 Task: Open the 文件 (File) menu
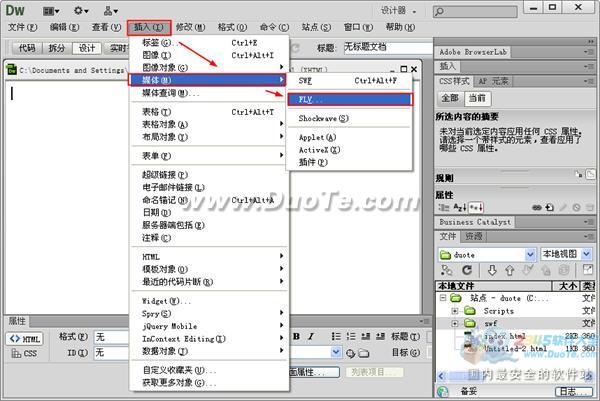coord(23,28)
